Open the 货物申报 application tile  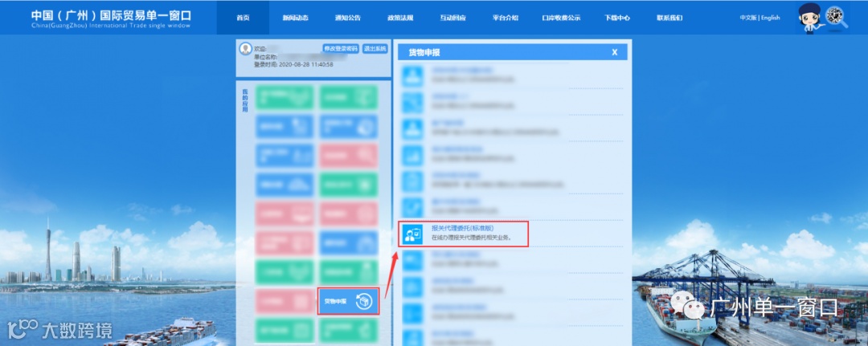(348, 301)
